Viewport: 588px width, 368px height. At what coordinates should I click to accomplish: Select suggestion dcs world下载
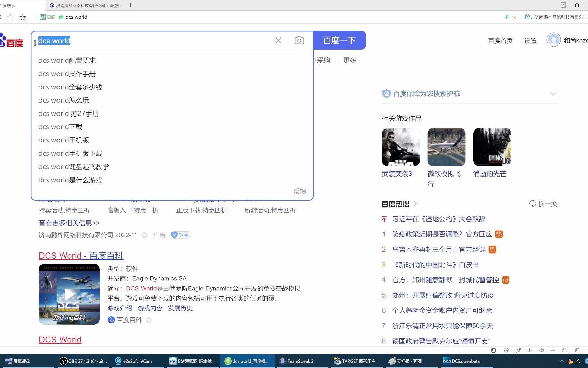pyautogui.click(x=60, y=126)
